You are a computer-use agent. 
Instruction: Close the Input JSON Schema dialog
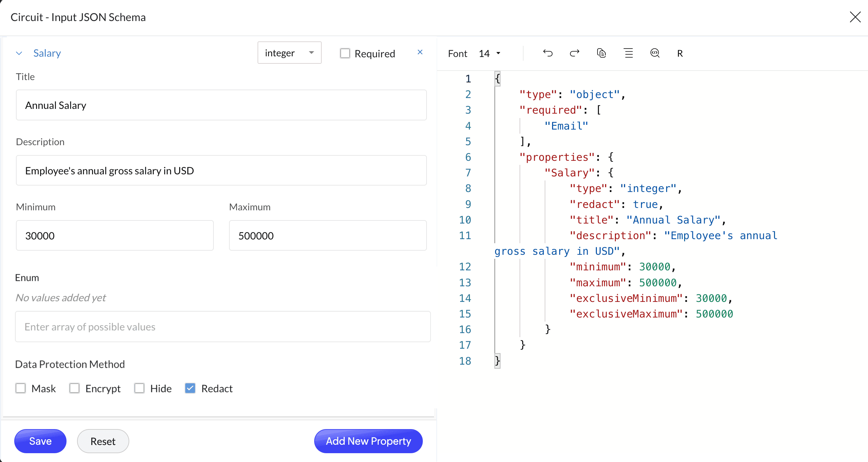point(855,17)
